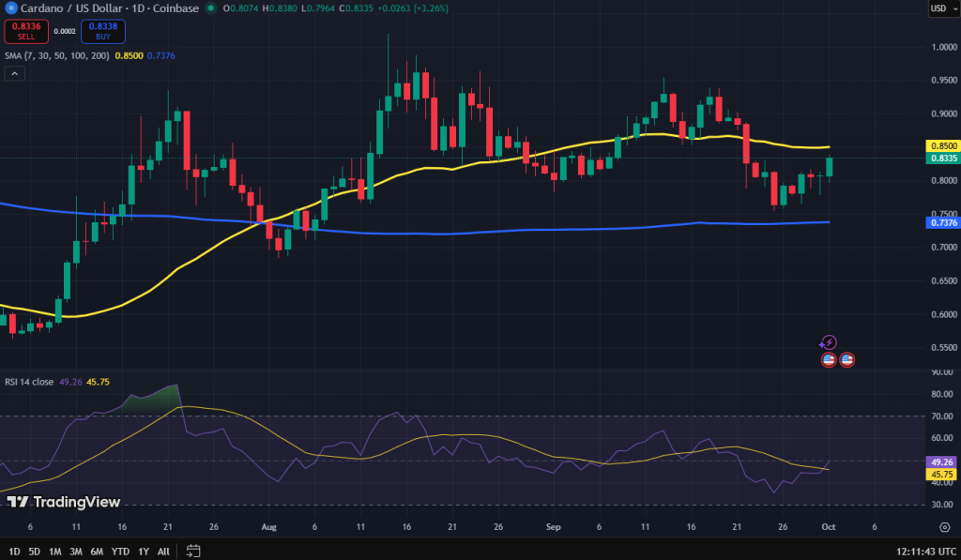
Task: Switch to the 1M time range
Action: pyautogui.click(x=55, y=551)
